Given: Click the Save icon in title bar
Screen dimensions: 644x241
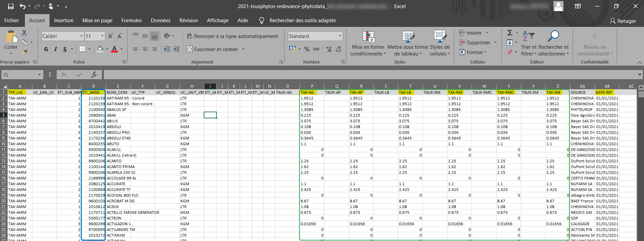Looking at the screenshot, I should click(x=11, y=6).
